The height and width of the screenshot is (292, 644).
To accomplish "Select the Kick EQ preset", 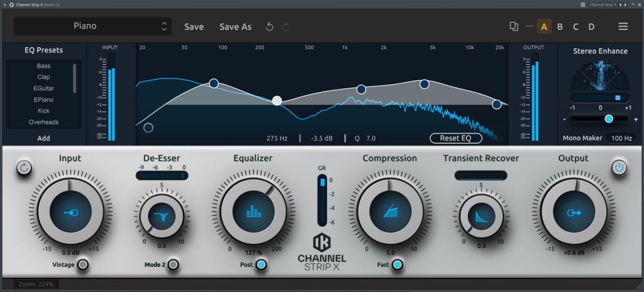I will [x=44, y=111].
